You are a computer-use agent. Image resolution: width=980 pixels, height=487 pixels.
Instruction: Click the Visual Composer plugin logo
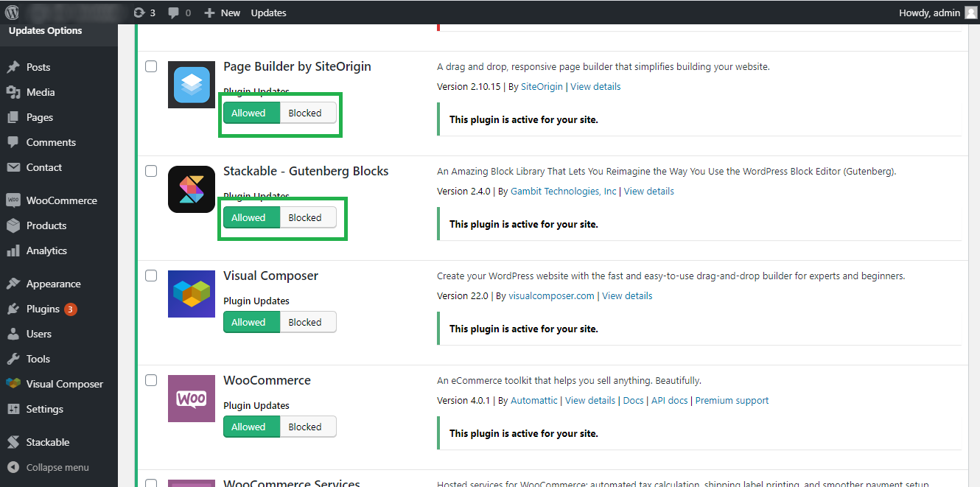(192, 294)
